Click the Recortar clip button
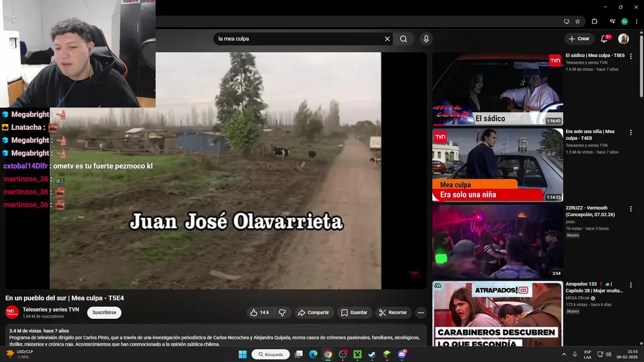644x362 pixels. (393, 313)
